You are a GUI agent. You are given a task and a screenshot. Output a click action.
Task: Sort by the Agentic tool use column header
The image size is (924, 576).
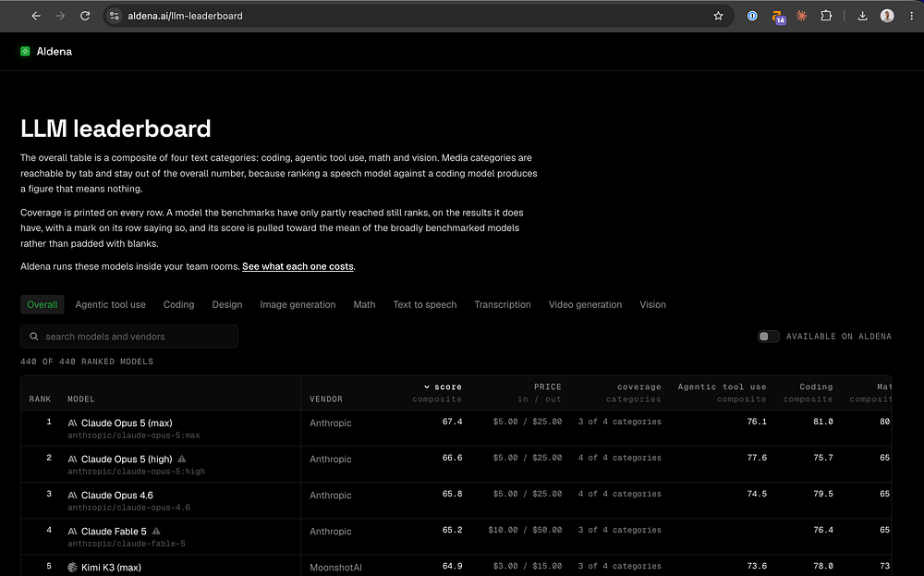click(723, 393)
